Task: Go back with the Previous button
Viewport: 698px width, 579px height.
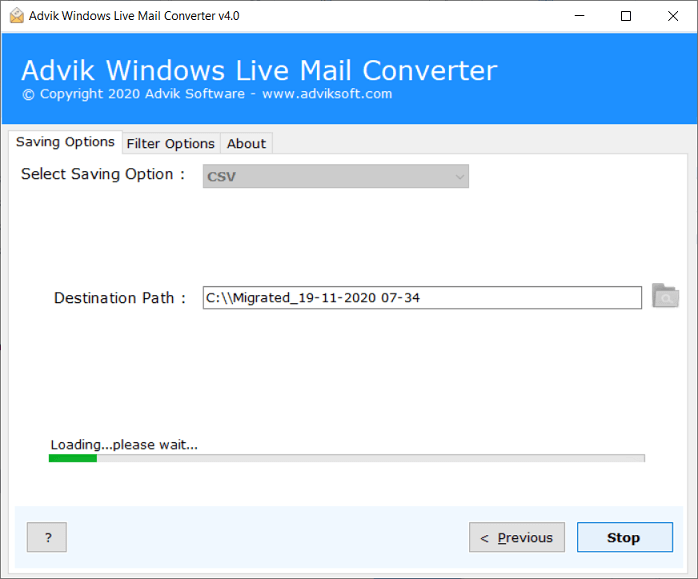Action: (517, 537)
